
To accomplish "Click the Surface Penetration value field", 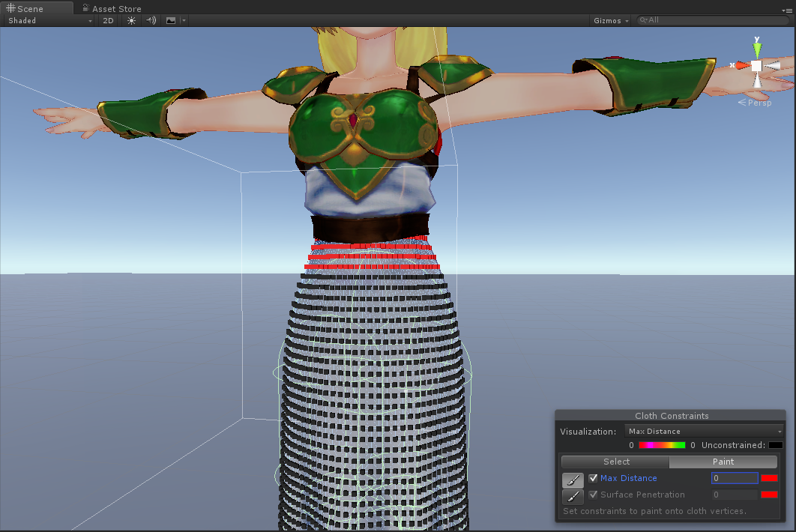I will (x=735, y=495).
